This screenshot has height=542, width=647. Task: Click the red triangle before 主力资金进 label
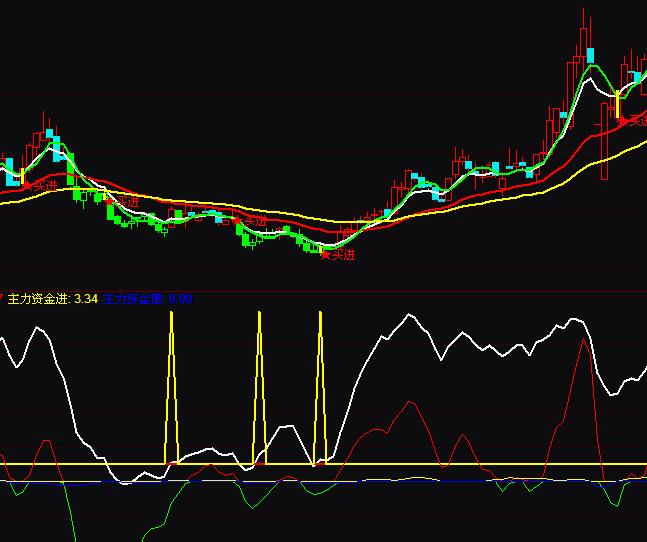tap(3, 297)
